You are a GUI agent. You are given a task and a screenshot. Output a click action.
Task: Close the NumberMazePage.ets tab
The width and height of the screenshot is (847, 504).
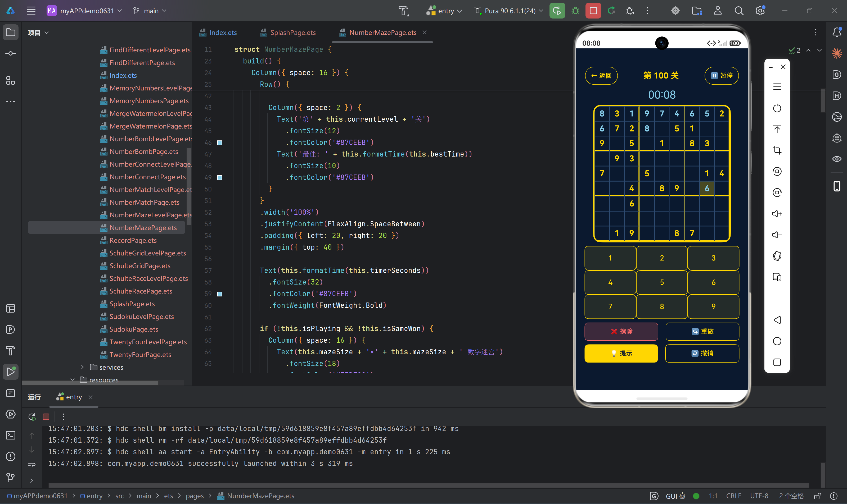(x=425, y=32)
